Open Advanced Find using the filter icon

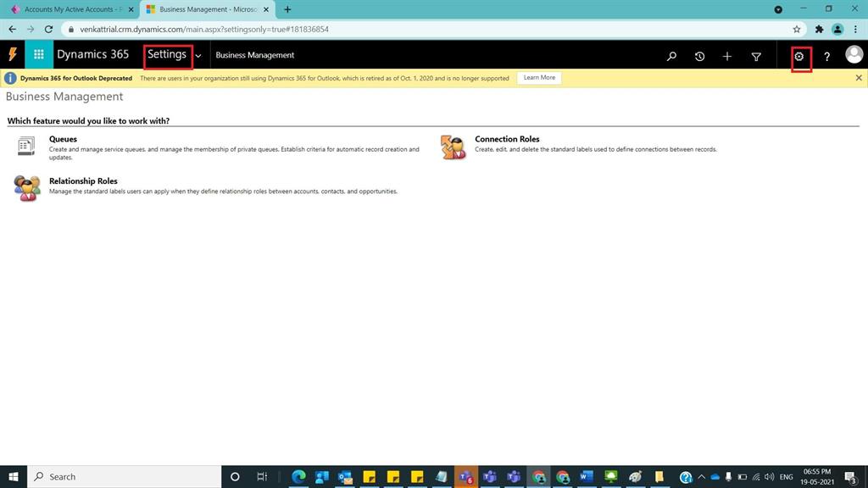coord(755,56)
